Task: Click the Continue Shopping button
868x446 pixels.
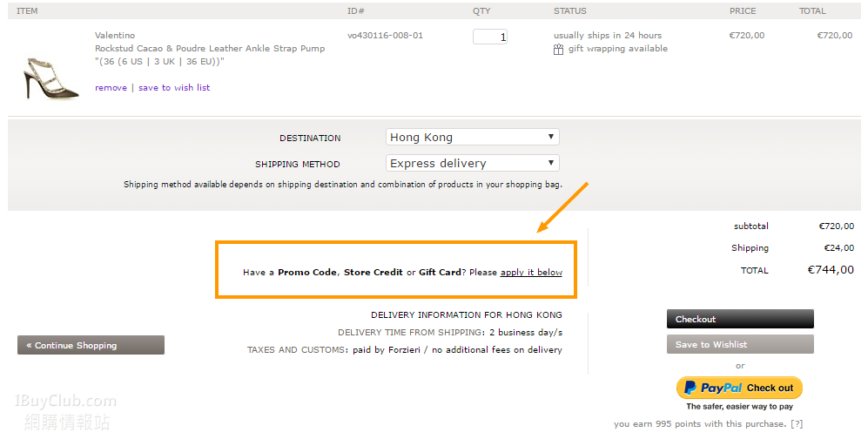Action: [91, 345]
